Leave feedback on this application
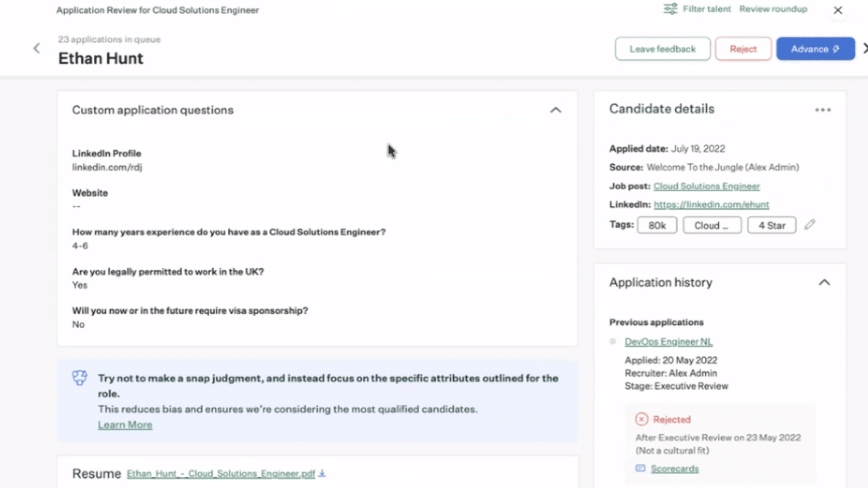This screenshot has width=868, height=488. coord(662,49)
